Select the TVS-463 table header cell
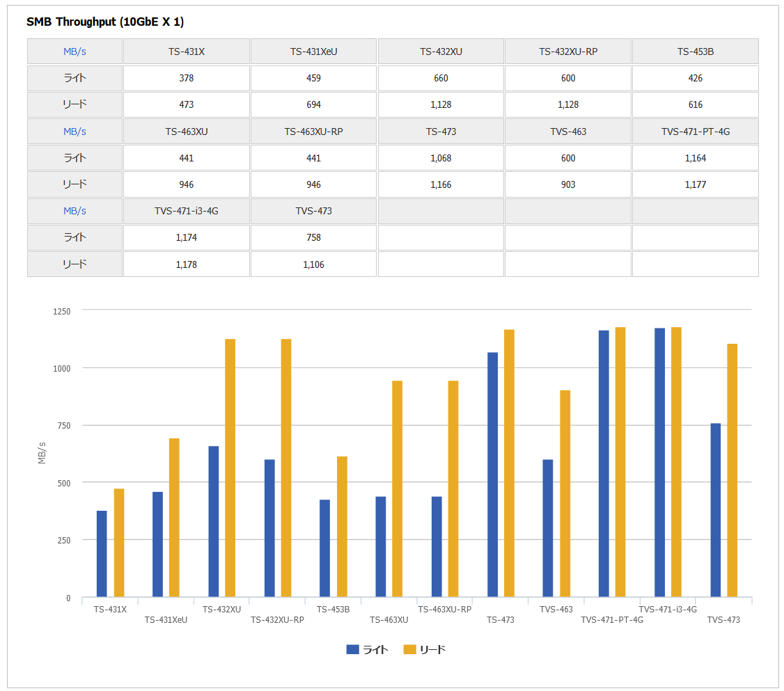 click(568, 132)
